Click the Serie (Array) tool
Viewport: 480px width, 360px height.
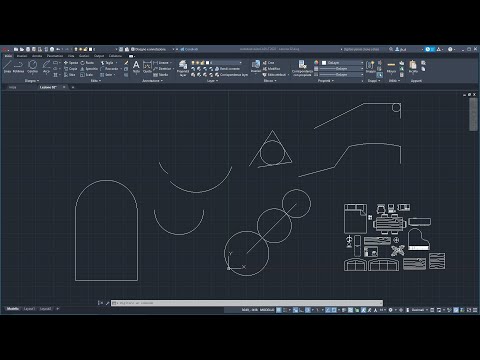(x=106, y=75)
